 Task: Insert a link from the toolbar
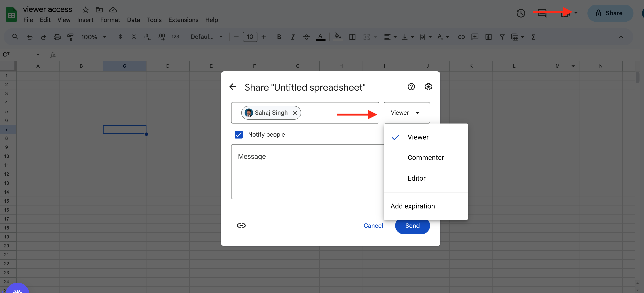point(461,37)
